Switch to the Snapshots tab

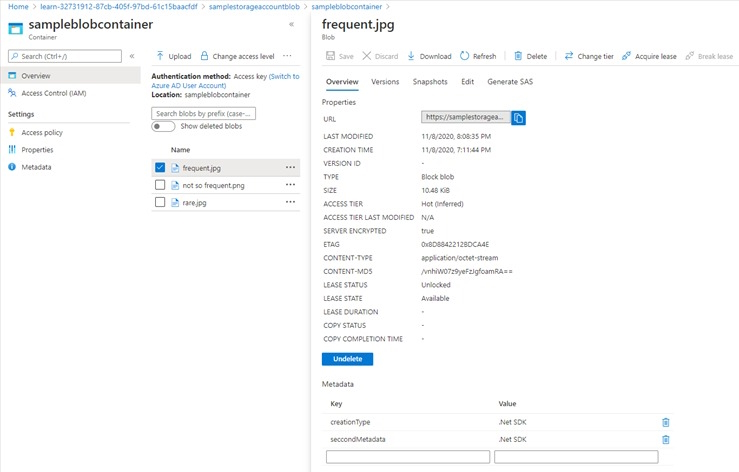pos(430,82)
